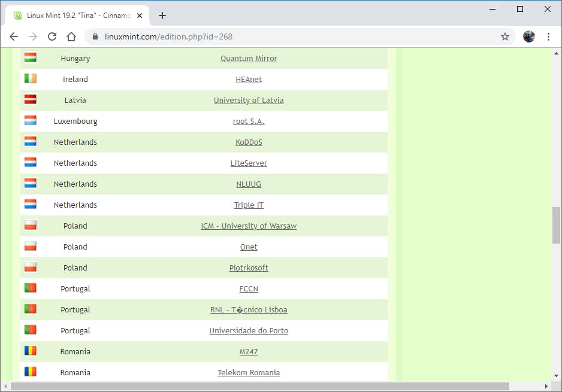Click the browser back arrow
Screen dimensions: 562x392
point(14,37)
